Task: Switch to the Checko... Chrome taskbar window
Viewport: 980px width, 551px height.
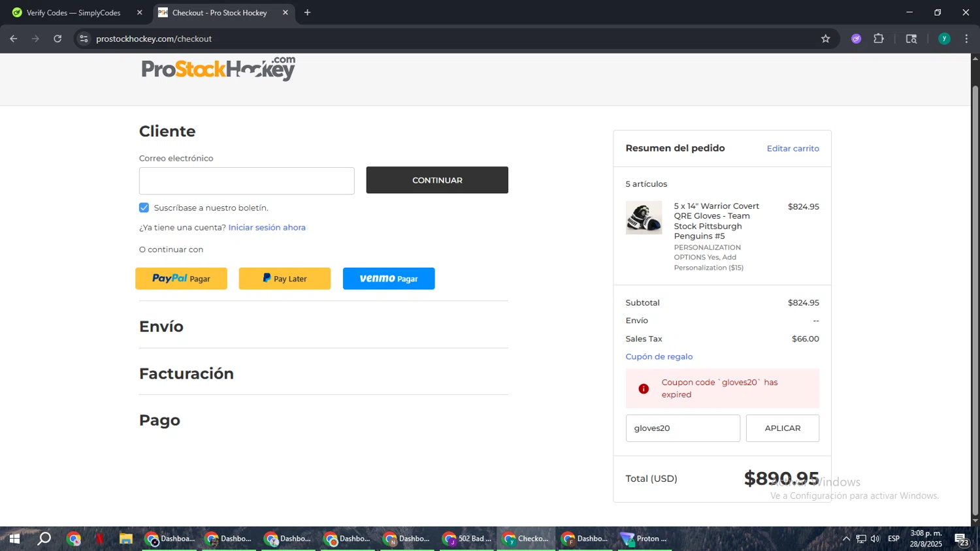Action: coord(527,539)
